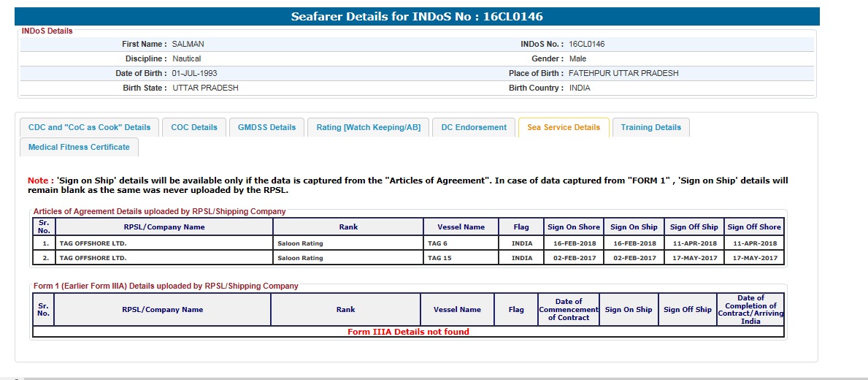Screen dimensions: 868x380
Task: Click the Date of Birth value 01-JUL-1993
Action: click(x=194, y=73)
